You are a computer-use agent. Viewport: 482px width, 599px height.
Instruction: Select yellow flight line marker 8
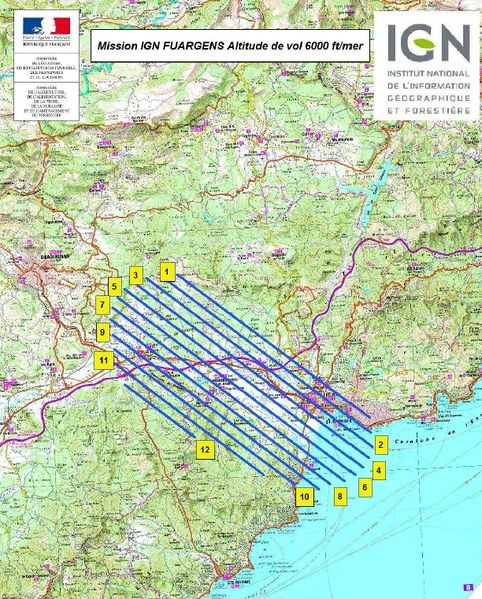pos(340,497)
